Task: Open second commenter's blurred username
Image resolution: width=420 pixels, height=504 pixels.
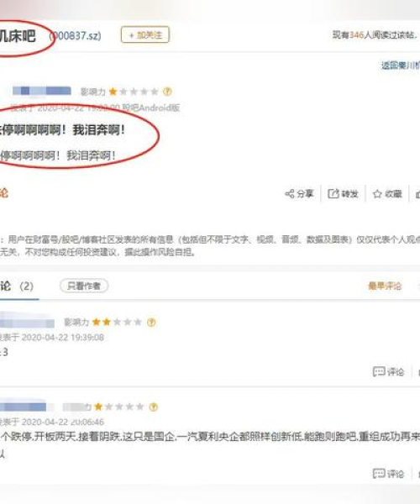Action: pos(24,407)
